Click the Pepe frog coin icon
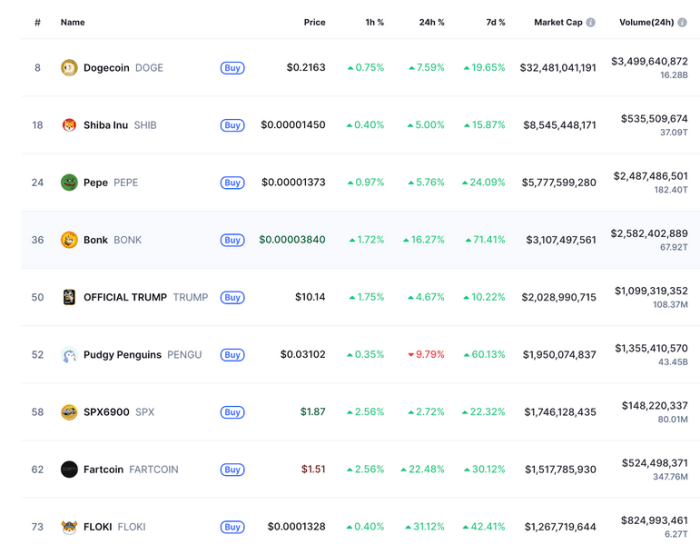Viewport: 700px width, 554px height. pyautogui.click(x=69, y=183)
